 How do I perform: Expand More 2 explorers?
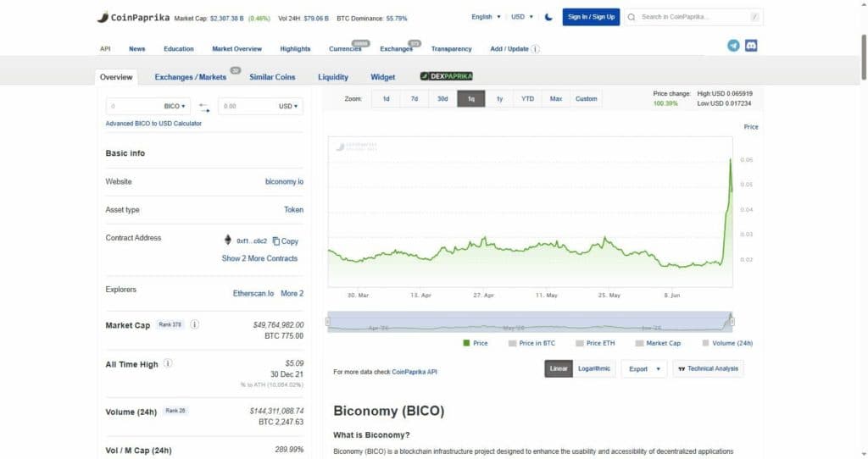pos(292,294)
